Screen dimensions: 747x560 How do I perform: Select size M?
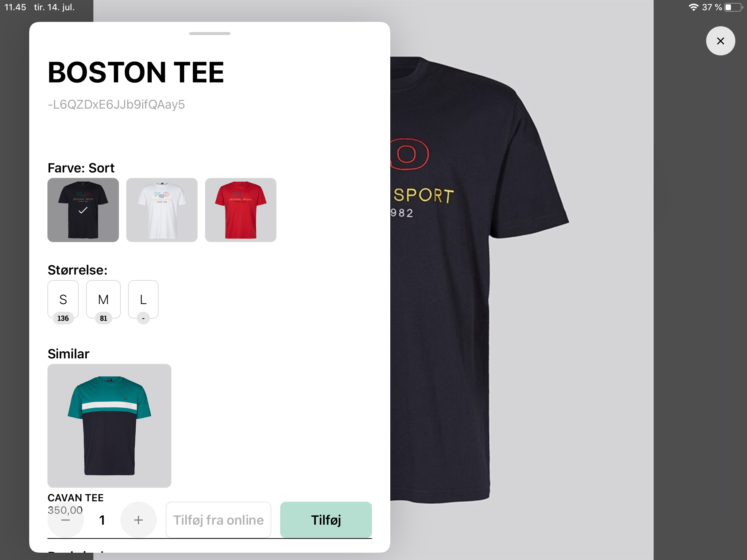(x=103, y=299)
